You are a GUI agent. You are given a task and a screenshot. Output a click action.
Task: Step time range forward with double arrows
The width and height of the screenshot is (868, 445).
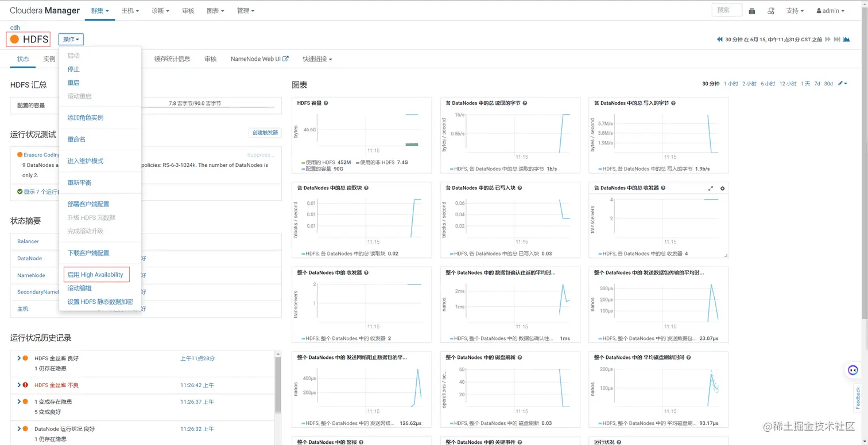pos(828,40)
